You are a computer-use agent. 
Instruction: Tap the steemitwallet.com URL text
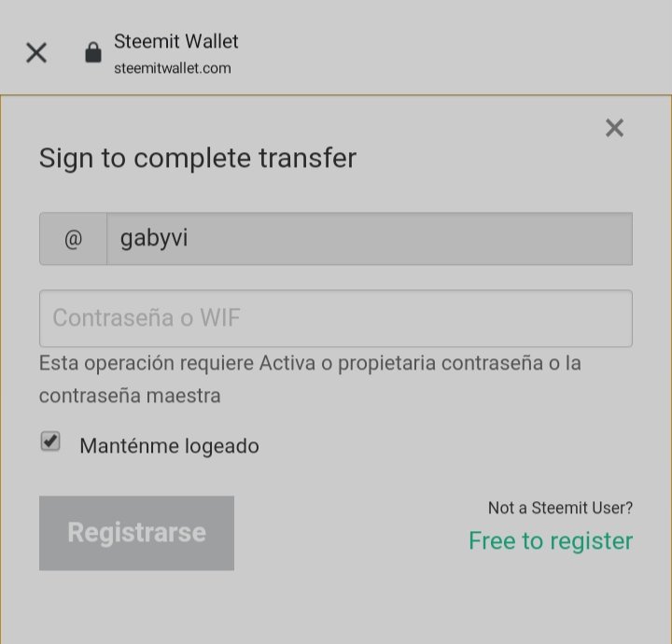pyautogui.click(x=173, y=68)
